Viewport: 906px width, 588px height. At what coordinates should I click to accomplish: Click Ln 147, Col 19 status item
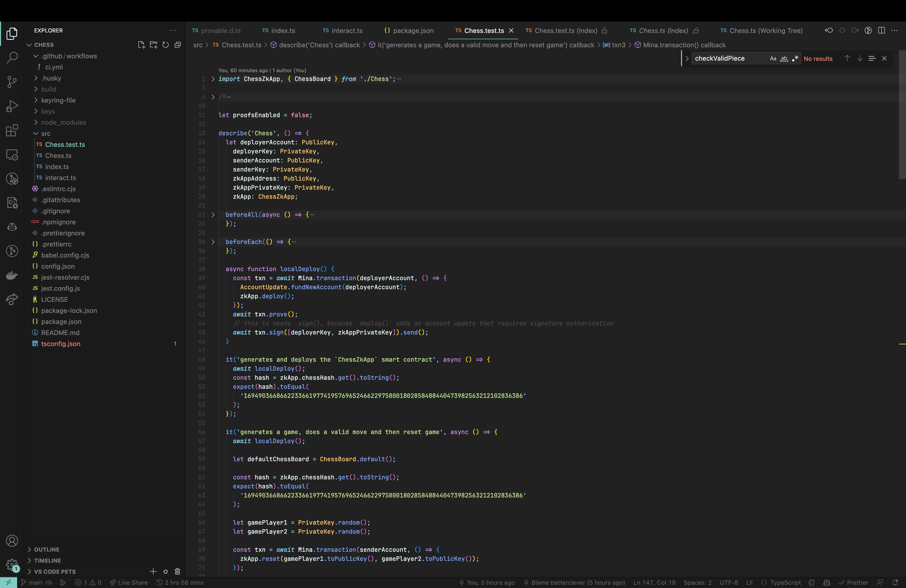point(654,582)
